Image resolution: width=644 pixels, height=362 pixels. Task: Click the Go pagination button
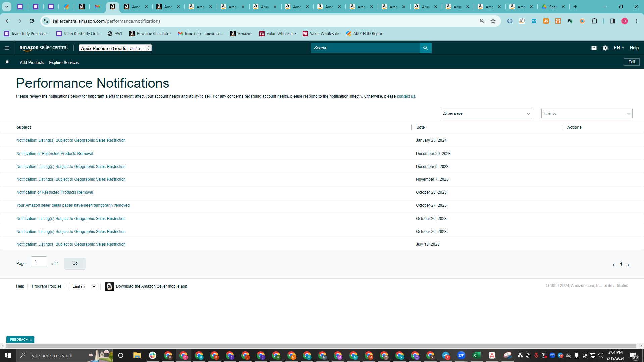coord(75,263)
